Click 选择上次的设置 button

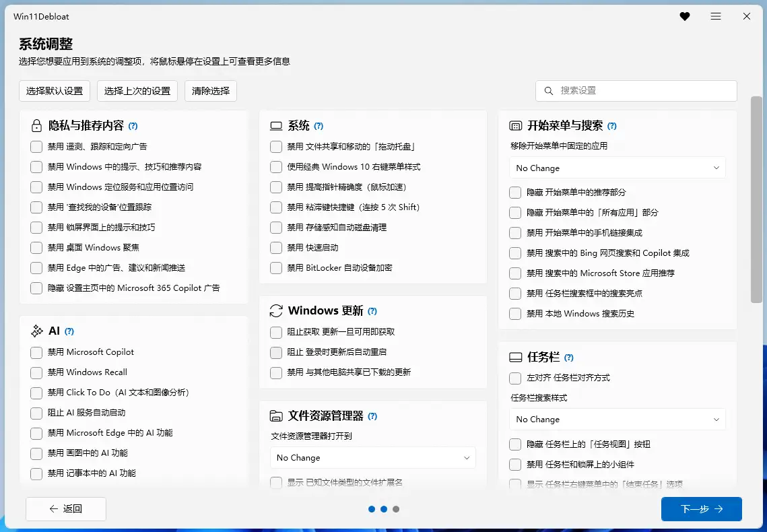coord(137,91)
